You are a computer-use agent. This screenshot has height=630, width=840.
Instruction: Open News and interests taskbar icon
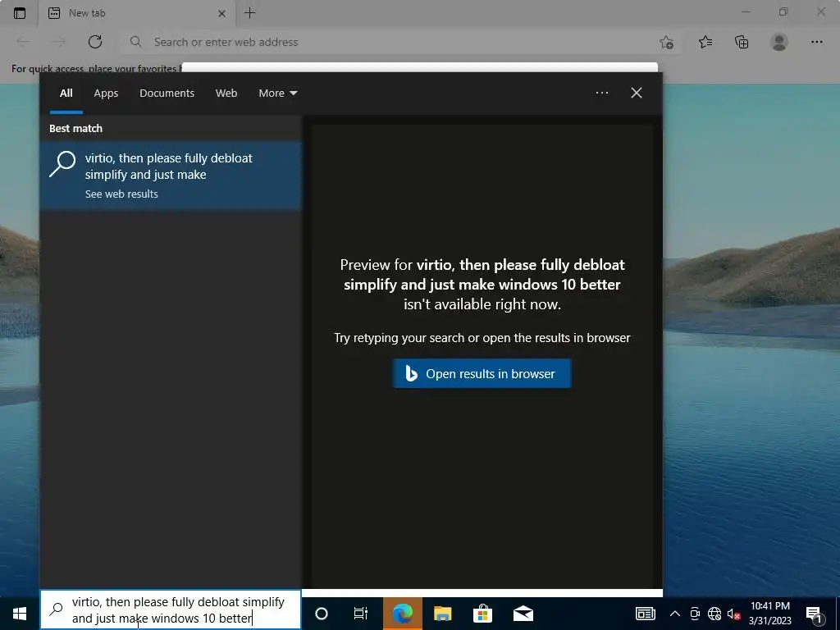click(x=645, y=614)
